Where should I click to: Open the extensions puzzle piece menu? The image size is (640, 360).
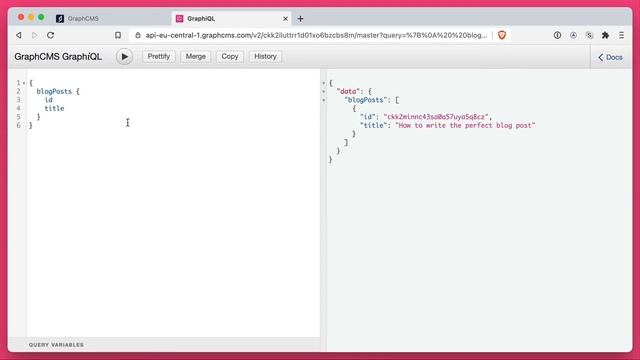pyautogui.click(x=605, y=36)
